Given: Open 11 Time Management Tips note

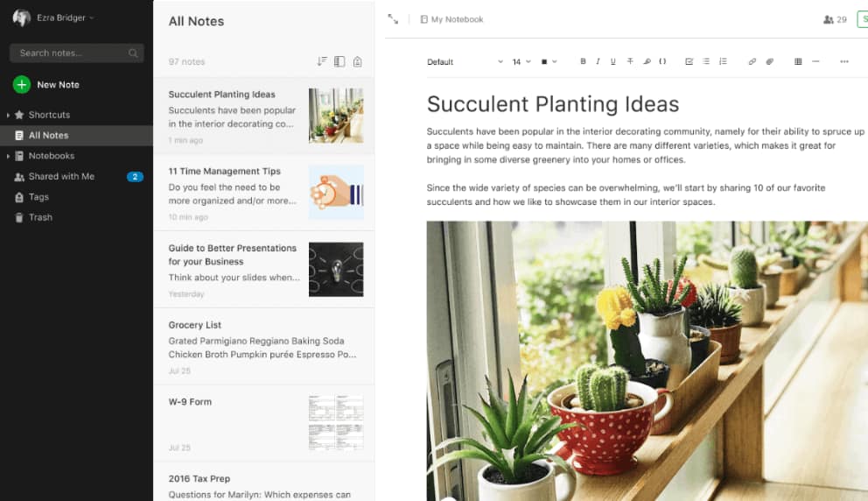Looking at the screenshot, I should coord(264,193).
